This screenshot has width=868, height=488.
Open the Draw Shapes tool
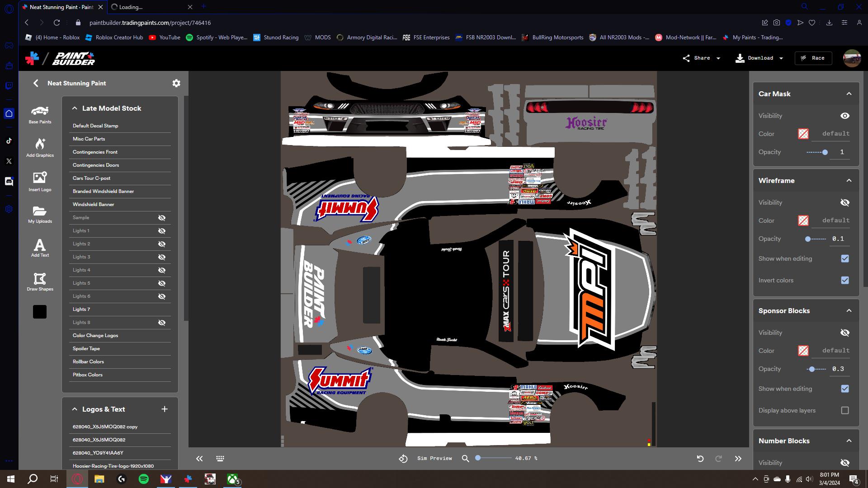(40, 281)
